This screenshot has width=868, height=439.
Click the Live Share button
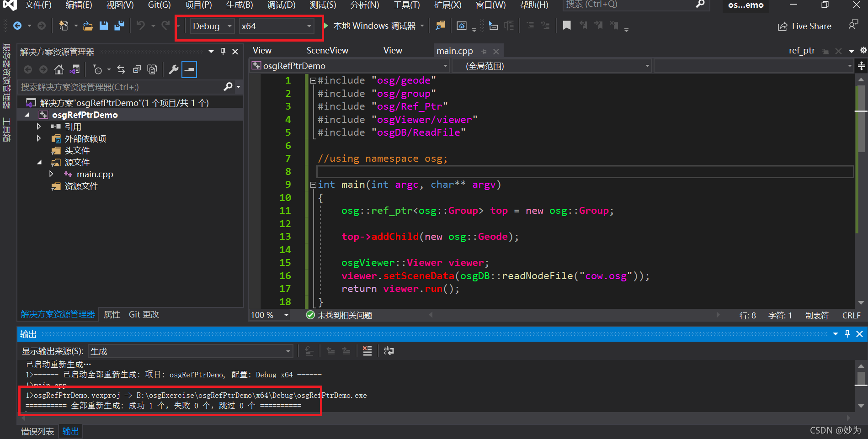[804, 26]
